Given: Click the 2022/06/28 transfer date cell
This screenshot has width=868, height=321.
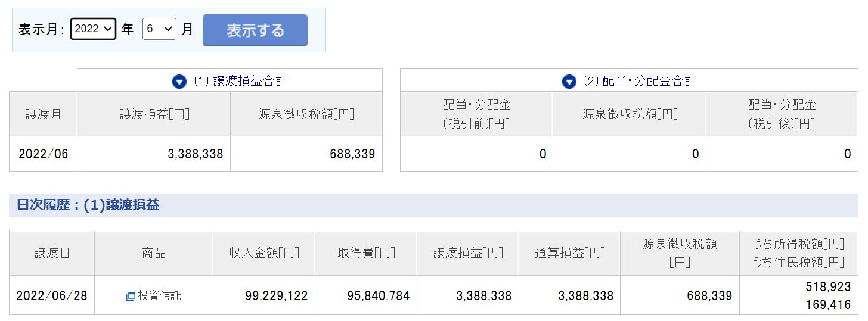Looking at the screenshot, I should point(52,295).
